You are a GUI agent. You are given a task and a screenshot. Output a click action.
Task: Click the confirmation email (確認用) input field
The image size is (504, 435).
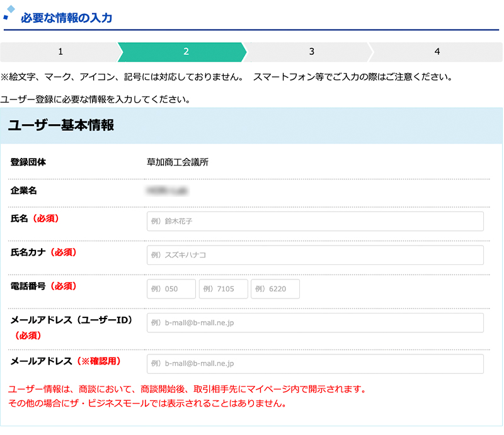pos(315,364)
